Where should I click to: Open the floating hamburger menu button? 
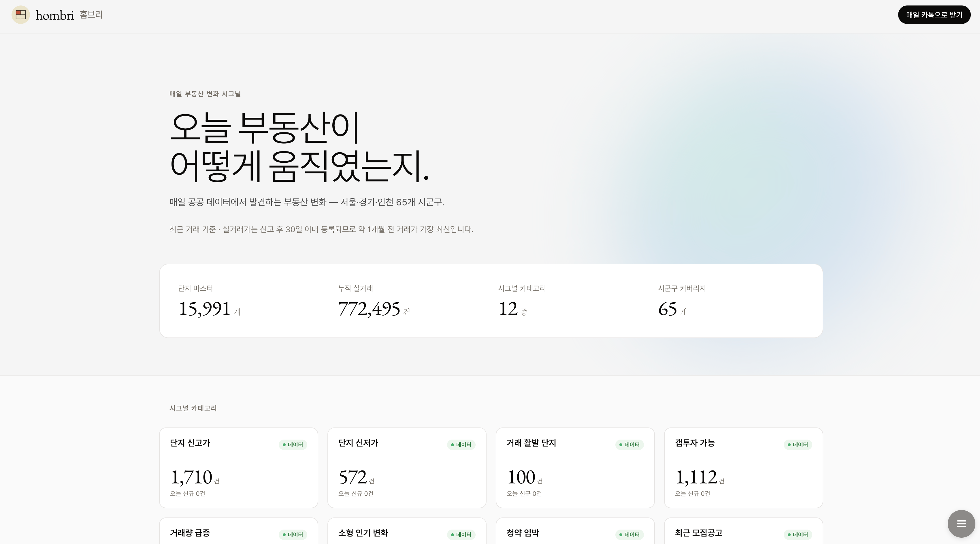click(x=961, y=524)
